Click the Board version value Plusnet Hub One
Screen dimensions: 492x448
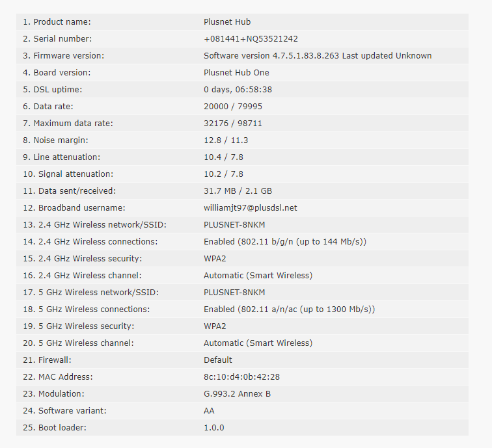(236, 73)
